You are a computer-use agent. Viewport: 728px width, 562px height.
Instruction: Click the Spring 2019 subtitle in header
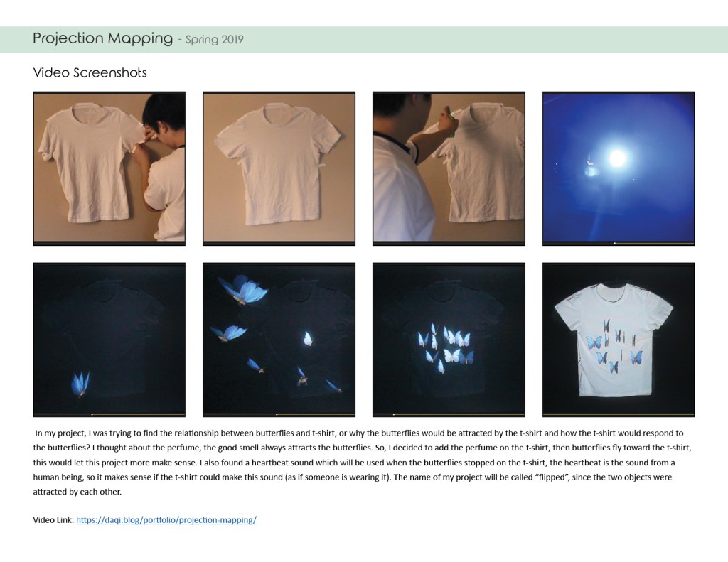pyautogui.click(x=214, y=40)
